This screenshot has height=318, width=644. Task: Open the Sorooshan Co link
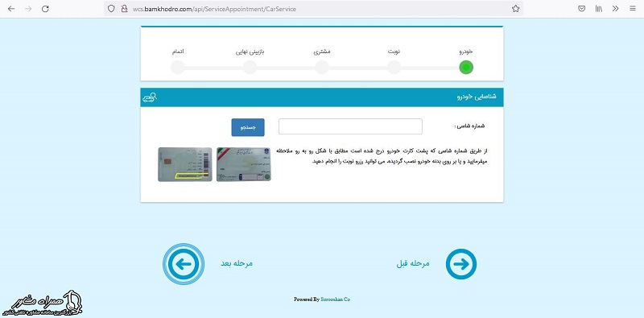click(x=335, y=299)
